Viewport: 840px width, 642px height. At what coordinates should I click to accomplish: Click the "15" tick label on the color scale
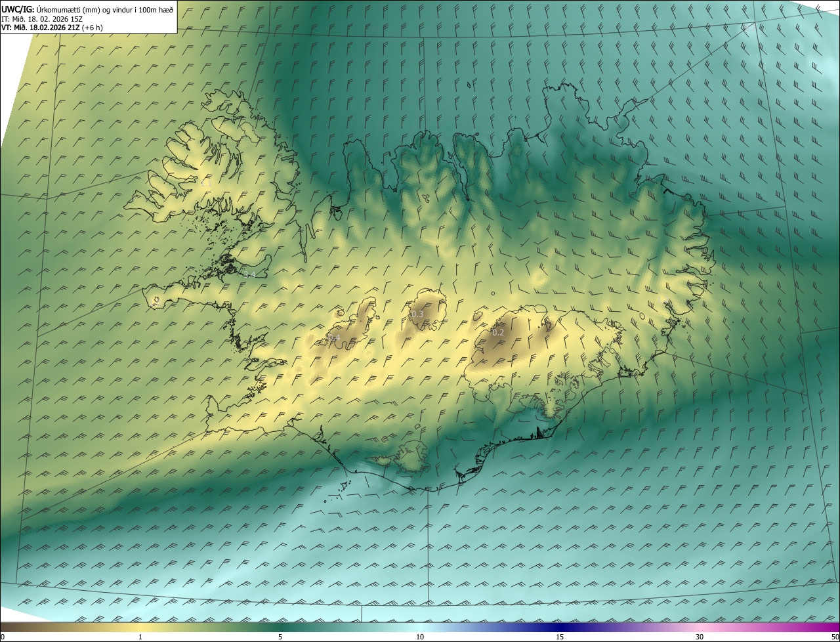(560, 637)
